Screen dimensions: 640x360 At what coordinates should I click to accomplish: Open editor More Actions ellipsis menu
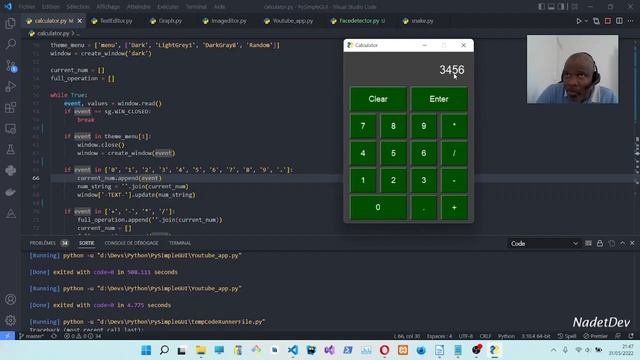[631, 21]
